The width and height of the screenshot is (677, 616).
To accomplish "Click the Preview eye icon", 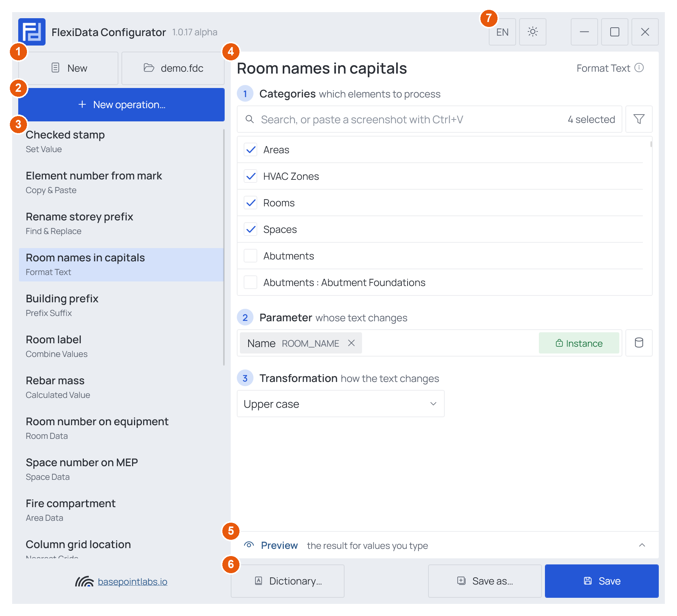I will (249, 545).
